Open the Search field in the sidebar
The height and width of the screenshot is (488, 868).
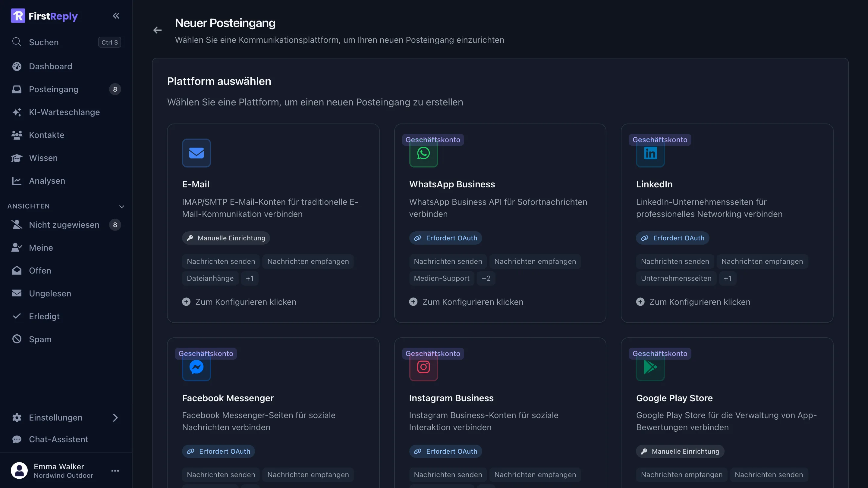pos(66,42)
